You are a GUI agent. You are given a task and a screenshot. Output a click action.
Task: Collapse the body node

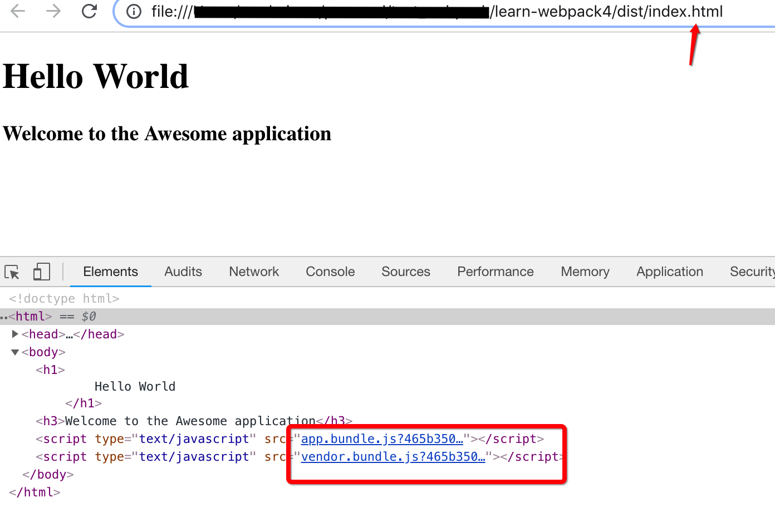(15, 352)
